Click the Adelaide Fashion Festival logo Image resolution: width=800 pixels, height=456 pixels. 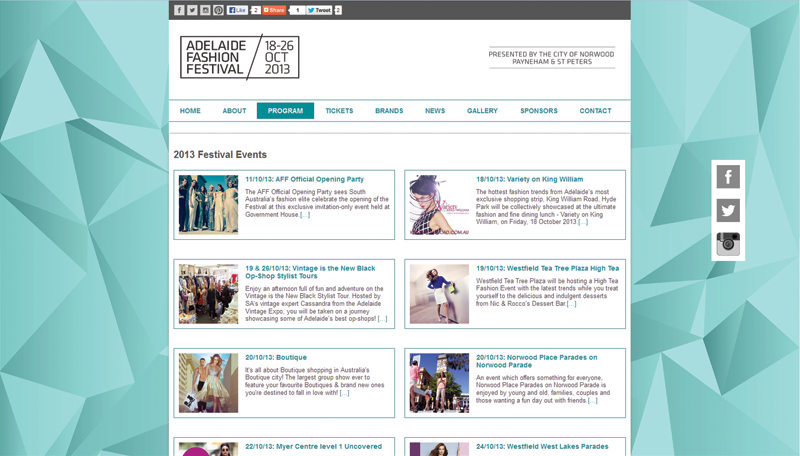pyautogui.click(x=239, y=57)
